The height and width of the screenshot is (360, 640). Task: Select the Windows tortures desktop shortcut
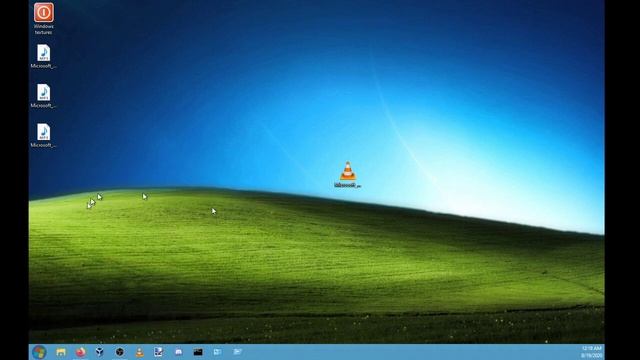pos(44,18)
